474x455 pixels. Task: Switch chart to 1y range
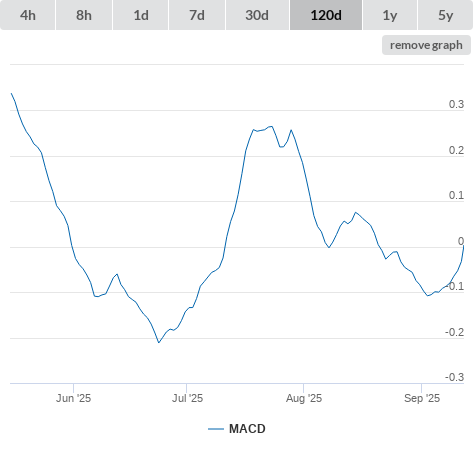(x=390, y=15)
